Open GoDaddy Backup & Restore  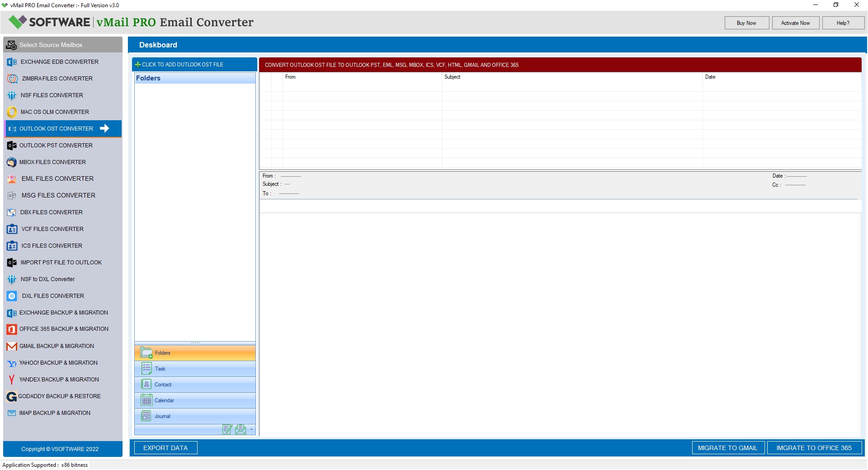point(63,396)
